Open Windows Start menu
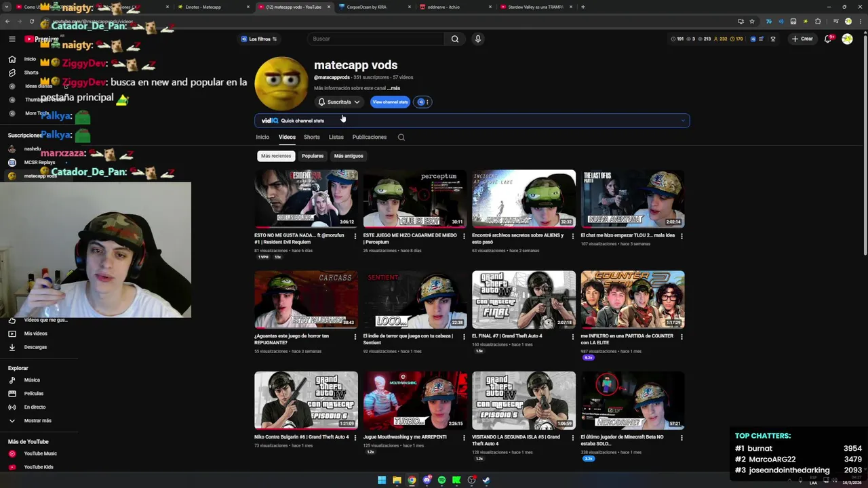 click(382, 480)
